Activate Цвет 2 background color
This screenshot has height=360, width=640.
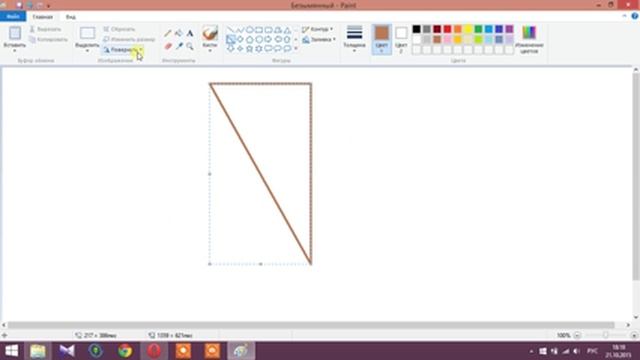401,39
